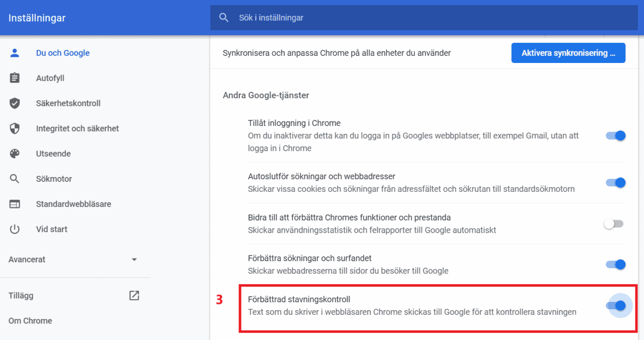Click the clipboard icon for Autofyll
This screenshot has height=340, width=644.
(x=15, y=78)
